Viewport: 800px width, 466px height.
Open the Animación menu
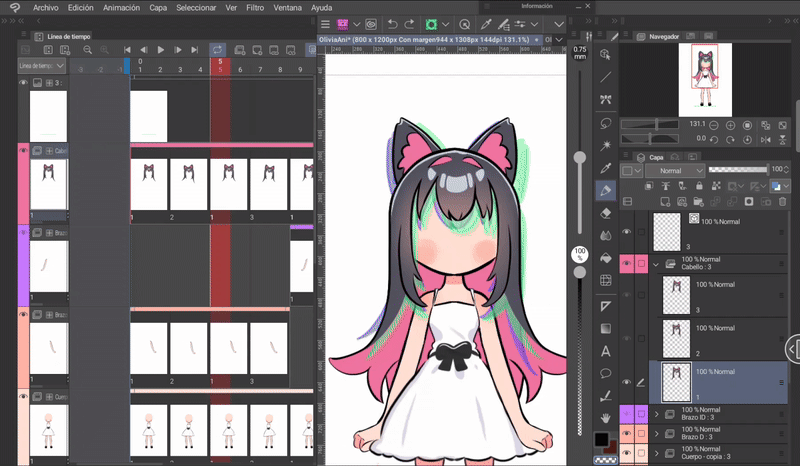(121, 8)
